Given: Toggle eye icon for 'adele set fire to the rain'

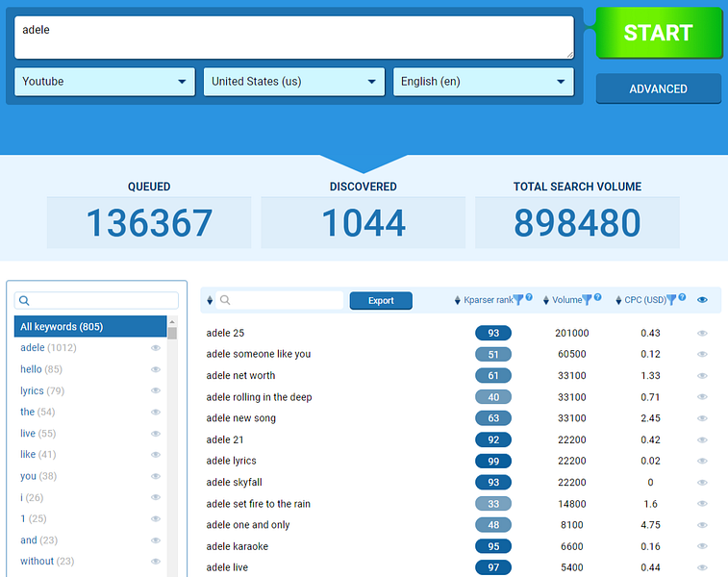Looking at the screenshot, I should (702, 504).
